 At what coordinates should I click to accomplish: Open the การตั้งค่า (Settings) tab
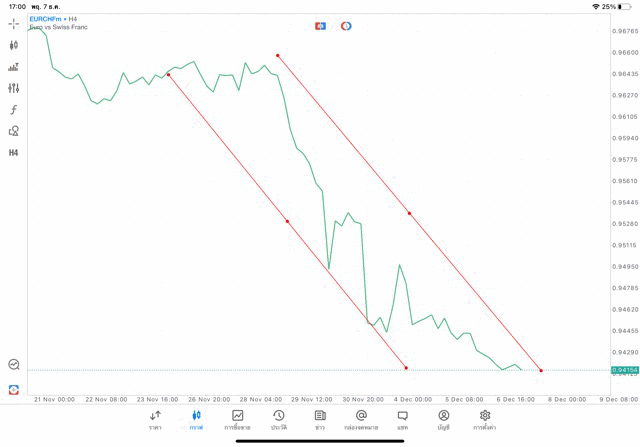click(485, 419)
